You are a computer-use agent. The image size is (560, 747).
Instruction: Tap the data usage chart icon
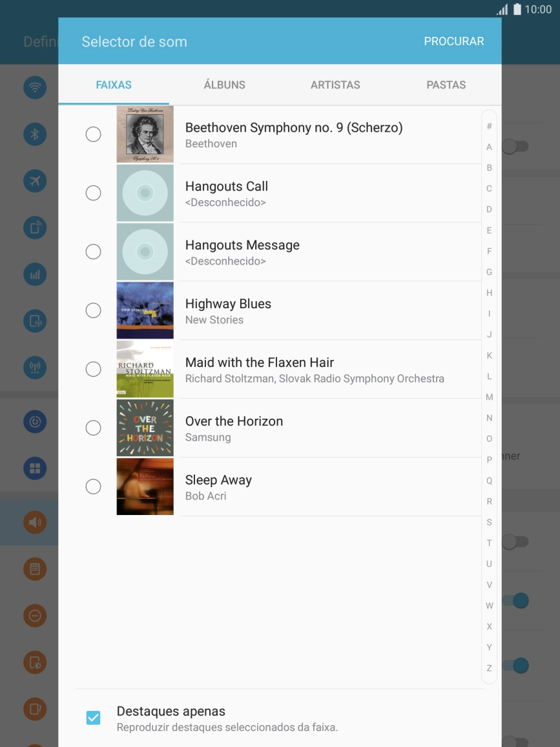(x=35, y=275)
